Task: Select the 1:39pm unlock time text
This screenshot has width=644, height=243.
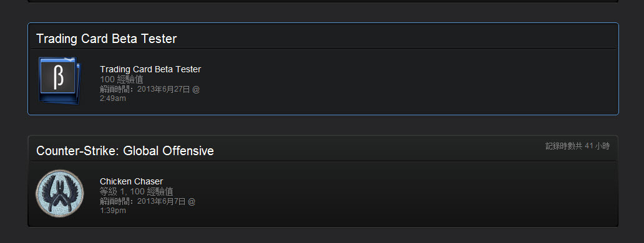Action: [113, 210]
